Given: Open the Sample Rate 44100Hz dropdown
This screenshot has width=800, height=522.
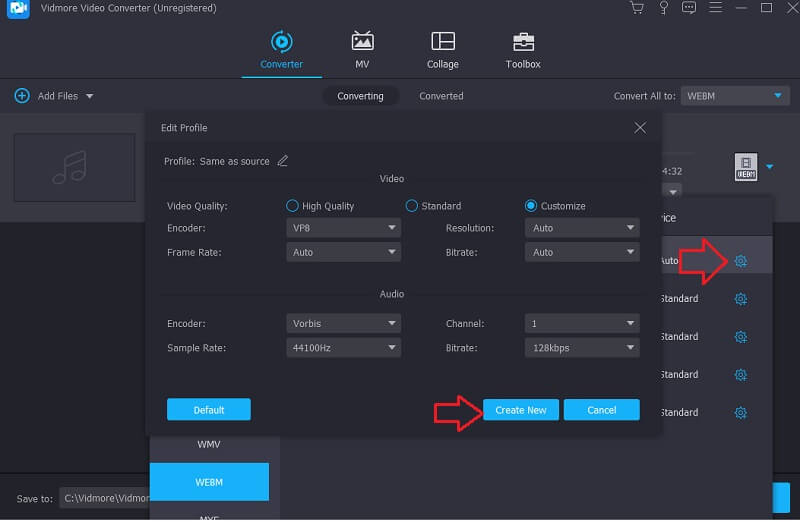Looking at the screenshot, I should 344,348.
